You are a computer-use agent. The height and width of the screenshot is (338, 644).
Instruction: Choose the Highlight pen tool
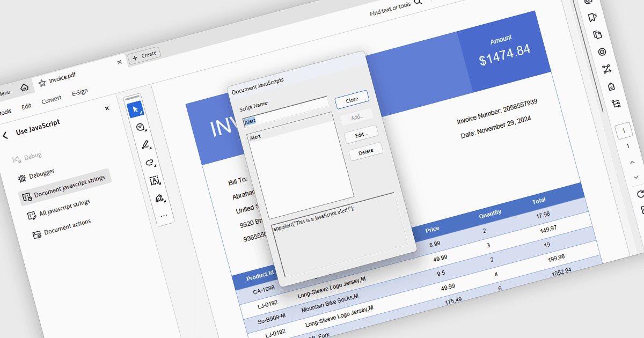(x=145, y=145)
